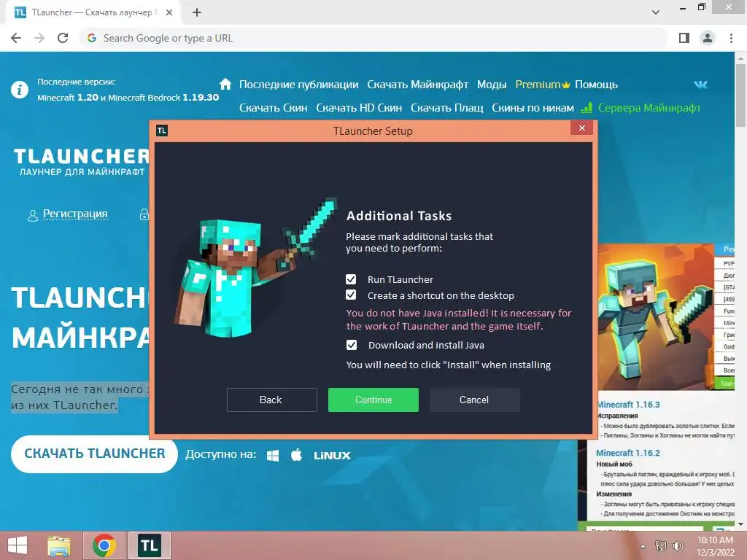Cancel the TLauncher setup
Viewport: 747px width, 560px height.
[474, 400]
